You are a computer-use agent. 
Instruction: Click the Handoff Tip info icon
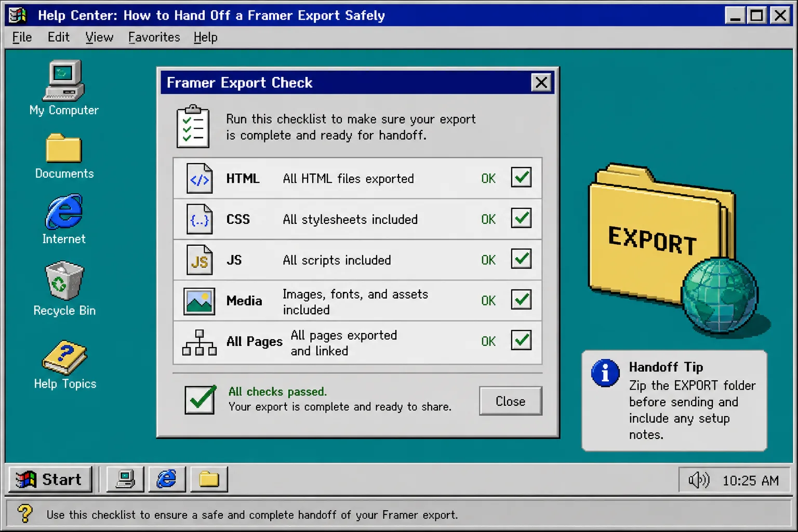coord(605,373)
